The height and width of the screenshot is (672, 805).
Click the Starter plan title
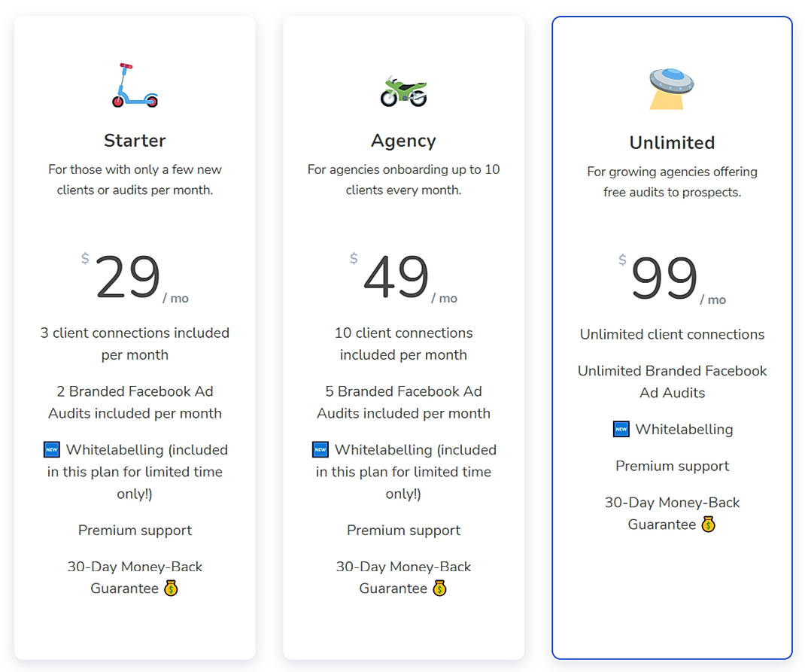coord(134,140)
